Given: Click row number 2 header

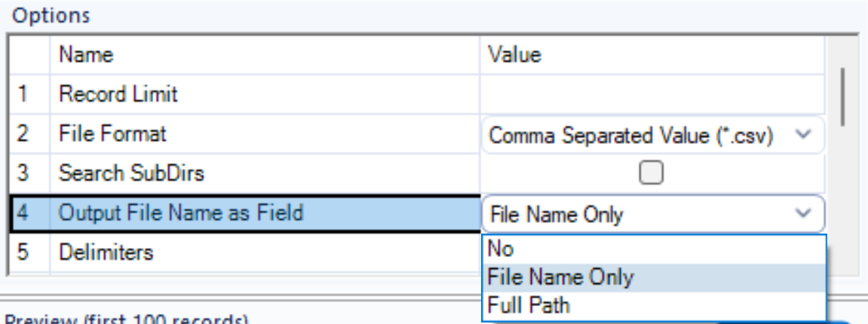Looking at the screenshot, I should 29,134.
